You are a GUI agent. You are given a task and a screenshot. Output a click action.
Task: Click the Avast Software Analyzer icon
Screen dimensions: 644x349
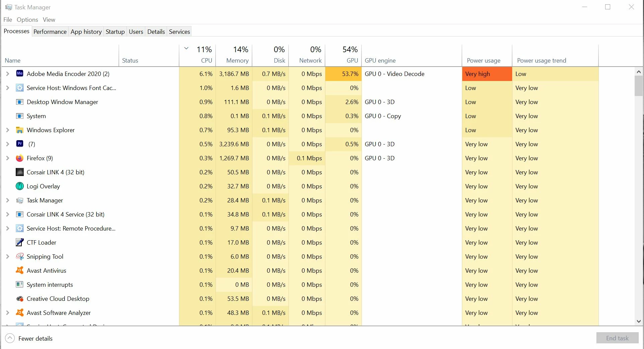(x=20, y=313)
